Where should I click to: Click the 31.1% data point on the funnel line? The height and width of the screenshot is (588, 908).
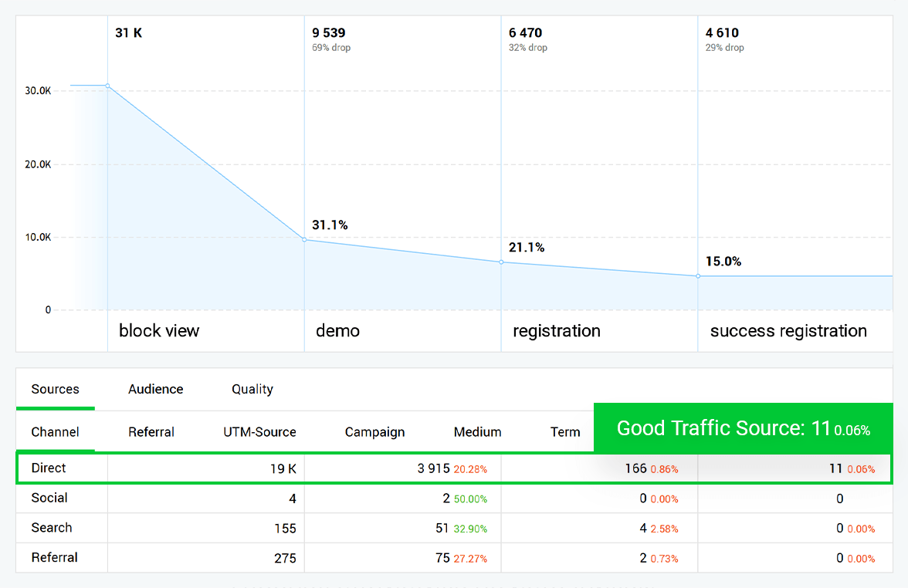point(304,240)
